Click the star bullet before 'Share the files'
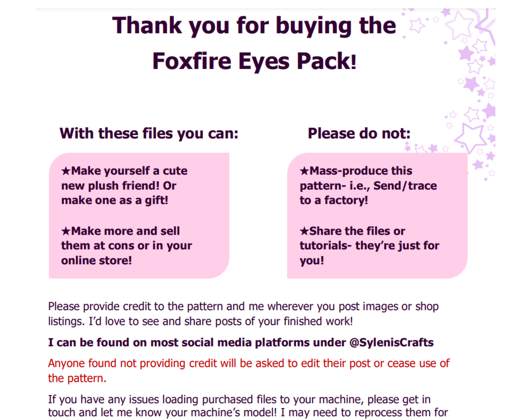The width and height of the screenshot is (525, 420). [x=305, y=231]
